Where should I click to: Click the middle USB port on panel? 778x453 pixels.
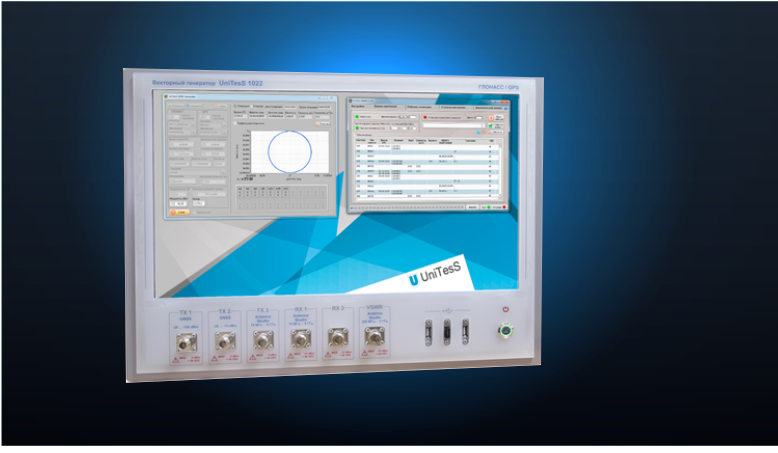tap(448, 332)
